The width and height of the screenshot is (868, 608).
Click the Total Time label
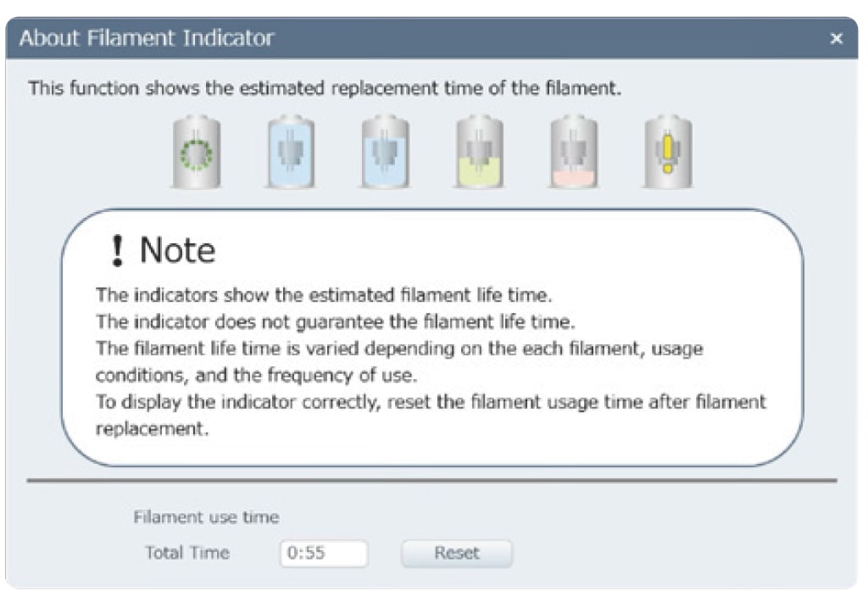point(187,552)
